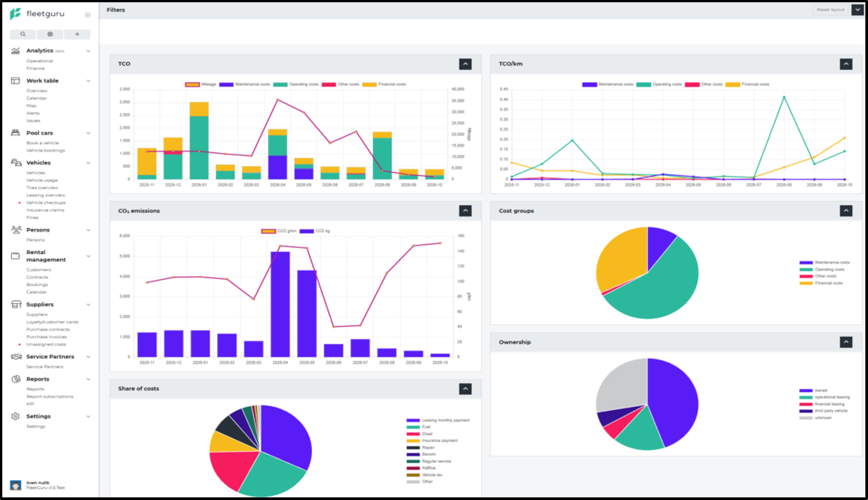Go to Purchase invoices under Suppliers

coord(47,337)
